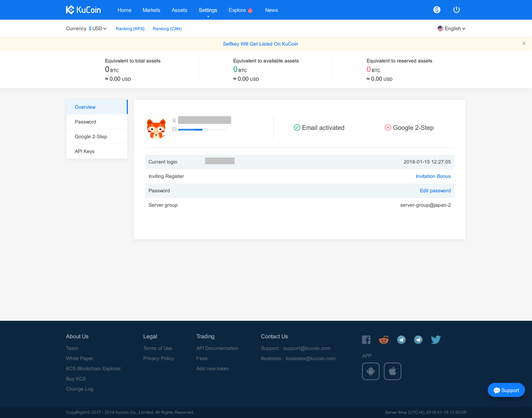The height and width of the screenshot is (418, 532).
Task: Click the fox avatar image
Action: point(156,129)
